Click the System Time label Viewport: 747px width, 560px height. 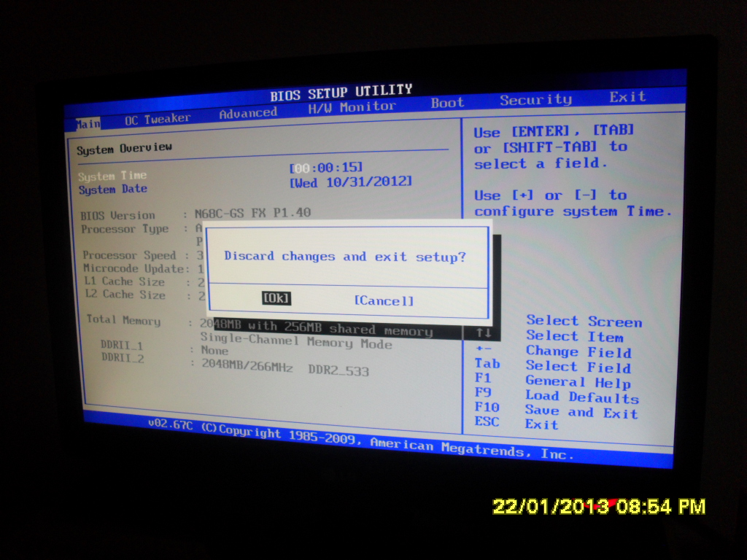112,176
